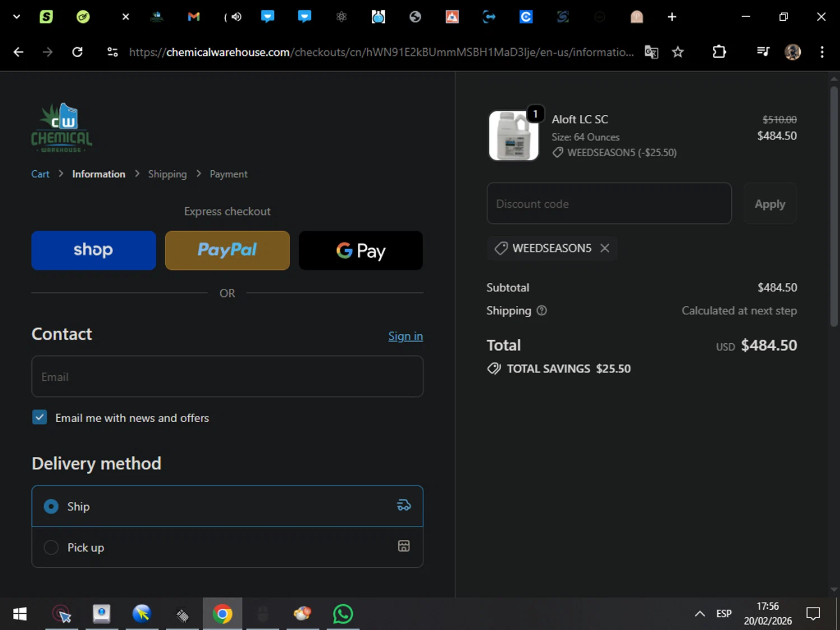The height and width of the screenshot is (630, 840).
Task: Click the page vertical scrollbar thumb
Action: tap(834, 206)
